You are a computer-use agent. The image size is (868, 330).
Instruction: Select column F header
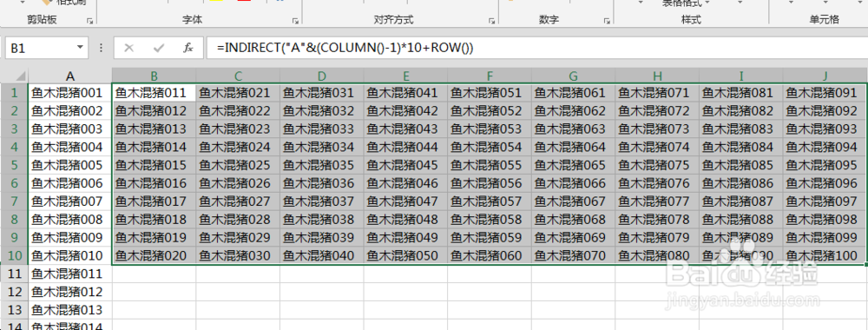click(490, 76)
